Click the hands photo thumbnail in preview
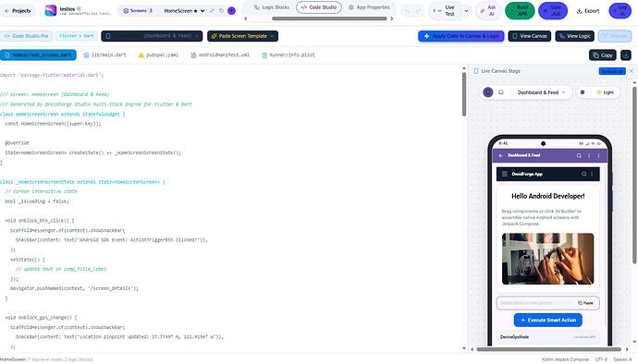Image resolution: width=638 pixels, height=364 pixels. point(547,259)
